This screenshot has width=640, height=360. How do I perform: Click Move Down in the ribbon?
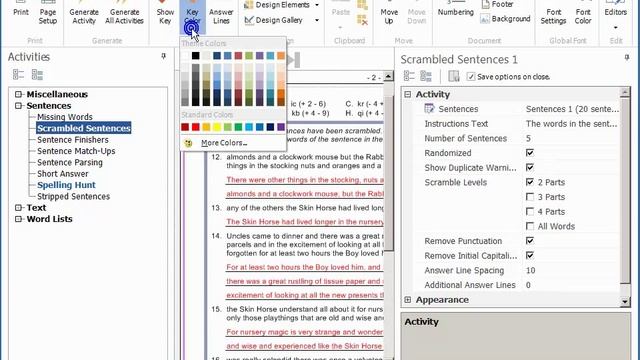click(416, 13)
